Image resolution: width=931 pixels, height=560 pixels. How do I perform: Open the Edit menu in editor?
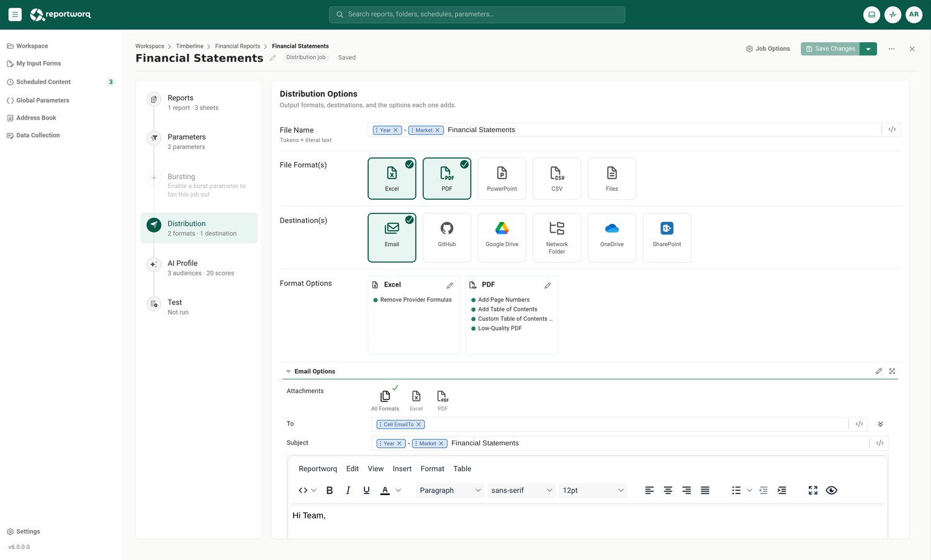click(353, 469)
